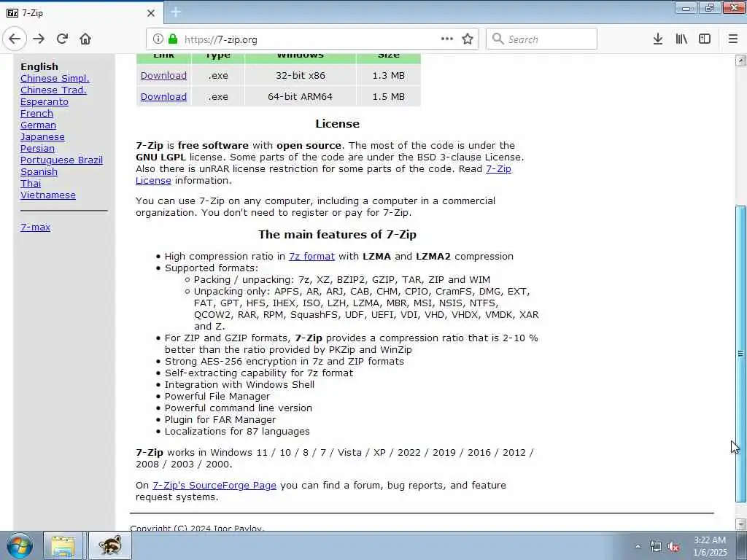Click the Search input box
747x560 pixels.
tap(541, 39)
